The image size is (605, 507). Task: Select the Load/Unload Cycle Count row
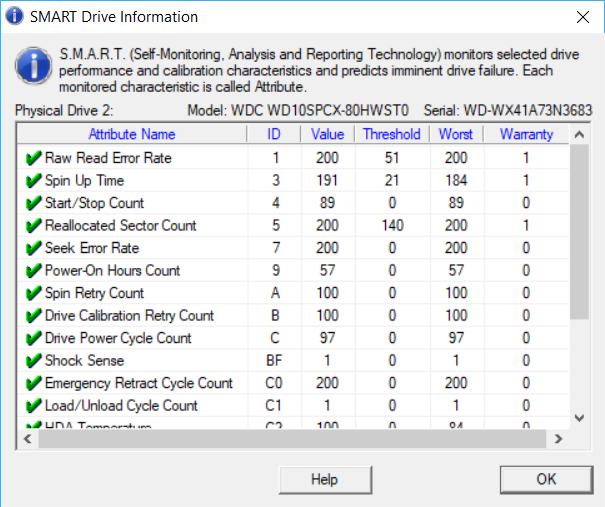pos(293,406)
